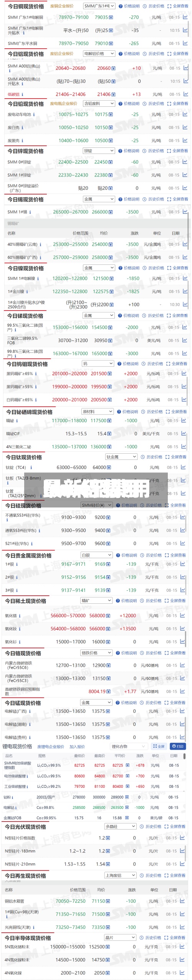Screen dimensions: 192x980
Task: Open trend chart for SMM广东平水铜 row
Action: coord(185,43)
